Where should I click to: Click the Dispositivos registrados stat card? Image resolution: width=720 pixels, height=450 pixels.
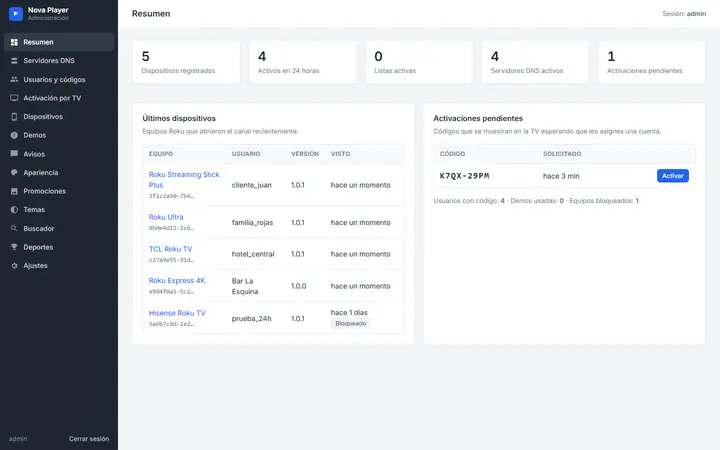pyautogui.click(x=186, y=62)
